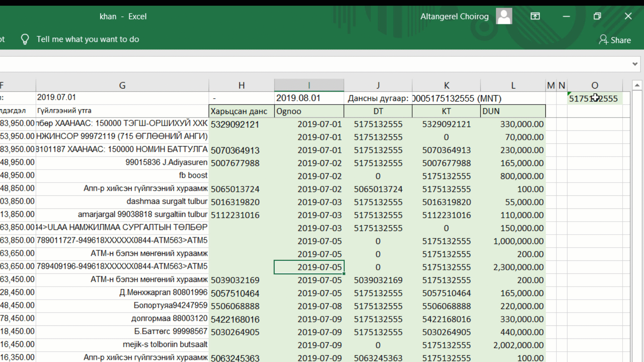Type in Tell me what you want to do
The image size is (644, 362).
(88, 39)
